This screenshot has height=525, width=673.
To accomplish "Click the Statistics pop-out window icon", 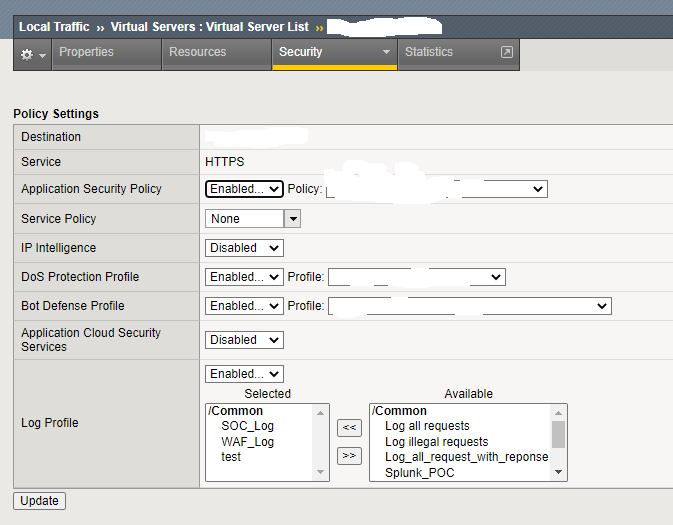I will click(506, 52).
